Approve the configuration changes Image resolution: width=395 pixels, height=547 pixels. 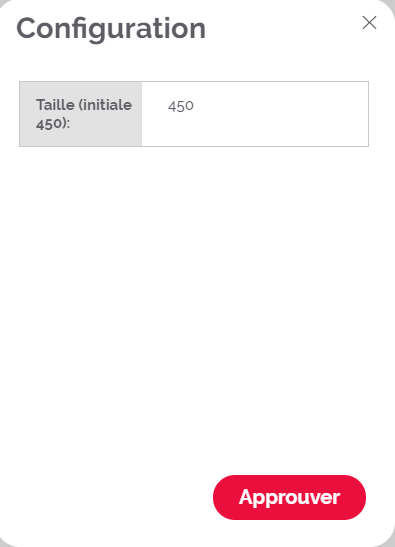tap(289, 497)
